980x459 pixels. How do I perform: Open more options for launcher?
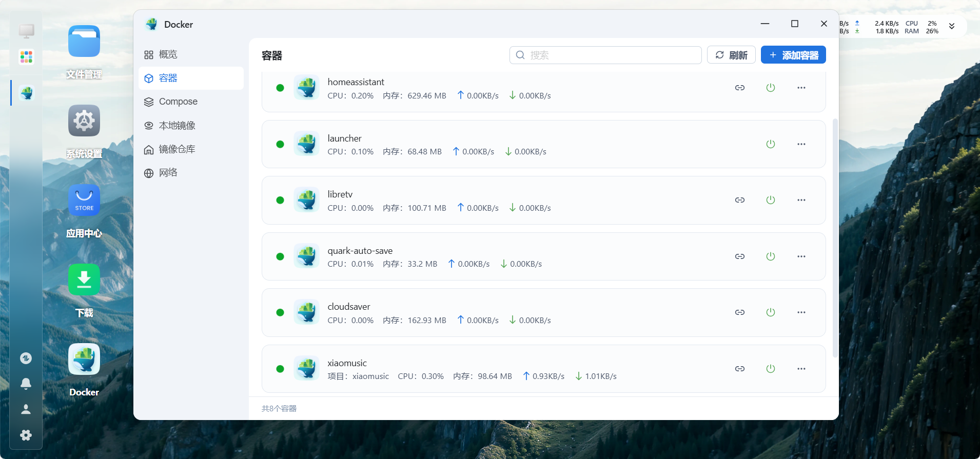pyautogui.click(x=801, y=144)
